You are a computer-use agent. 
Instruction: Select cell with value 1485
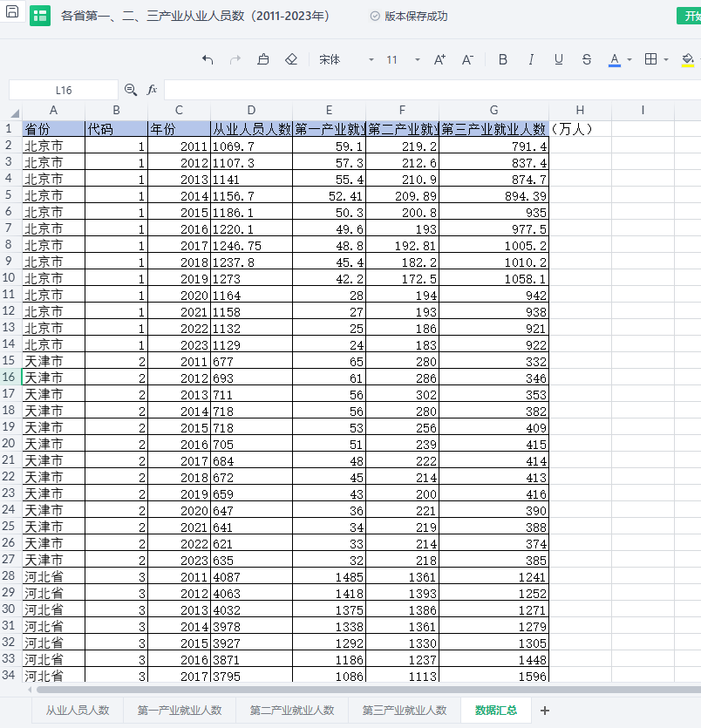click(x=330, y=576)
